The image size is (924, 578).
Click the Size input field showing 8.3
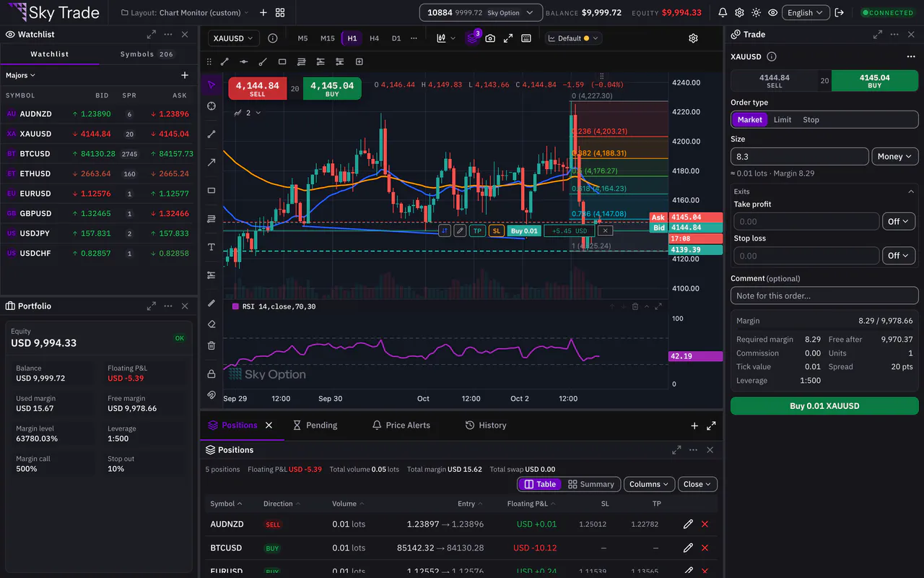coord(800,157)
